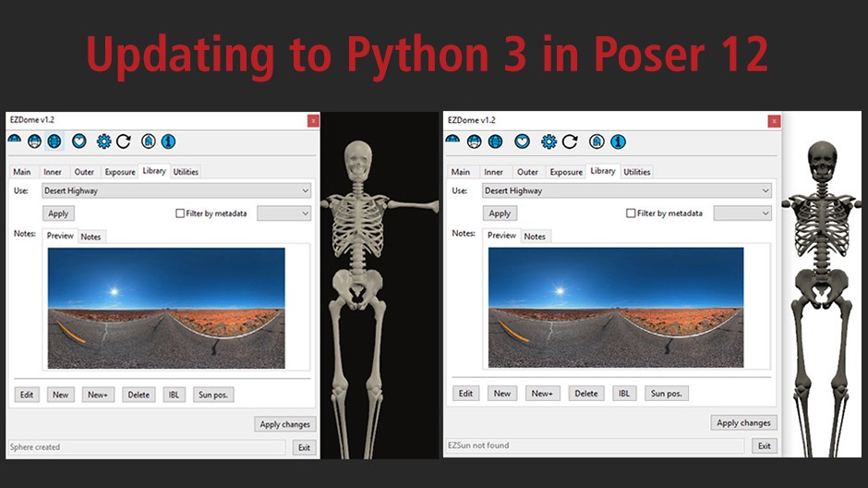The image size is (868, 488).
Task: Click Exit button in right window
Action: (765, 445)
